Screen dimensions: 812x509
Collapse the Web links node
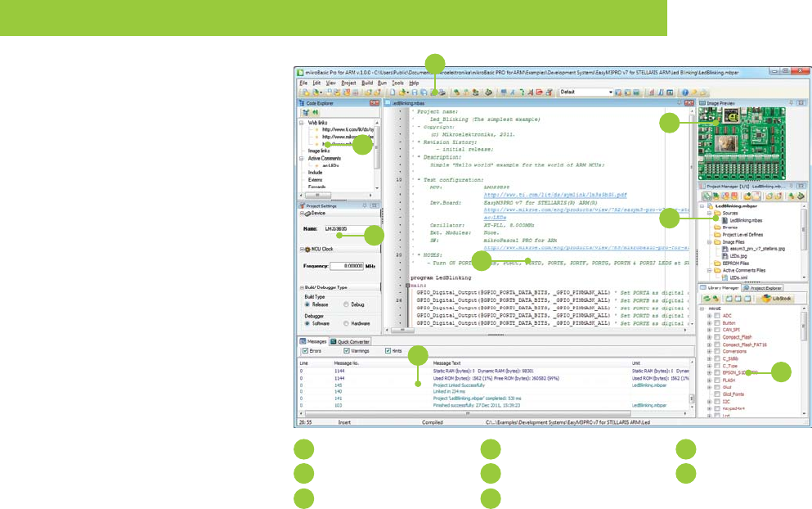tap(302, 123)
